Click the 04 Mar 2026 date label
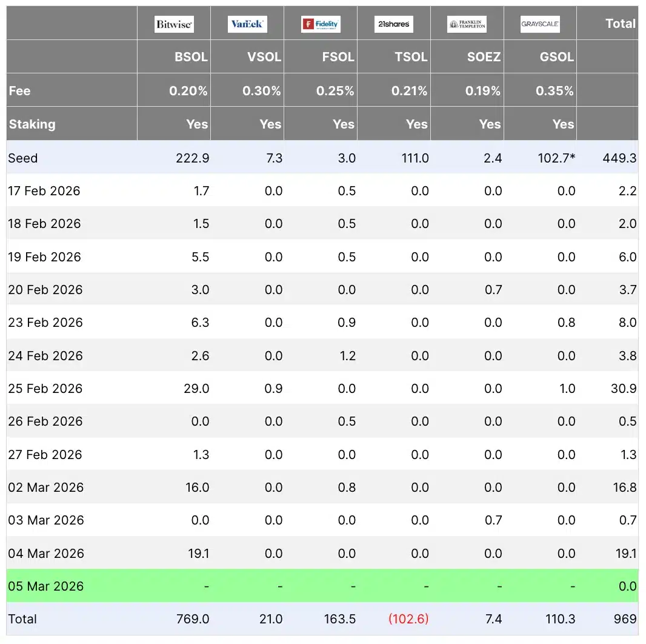The width and height of the screenshot is (646, 644). pyautogui.click(x=46, y=554)
